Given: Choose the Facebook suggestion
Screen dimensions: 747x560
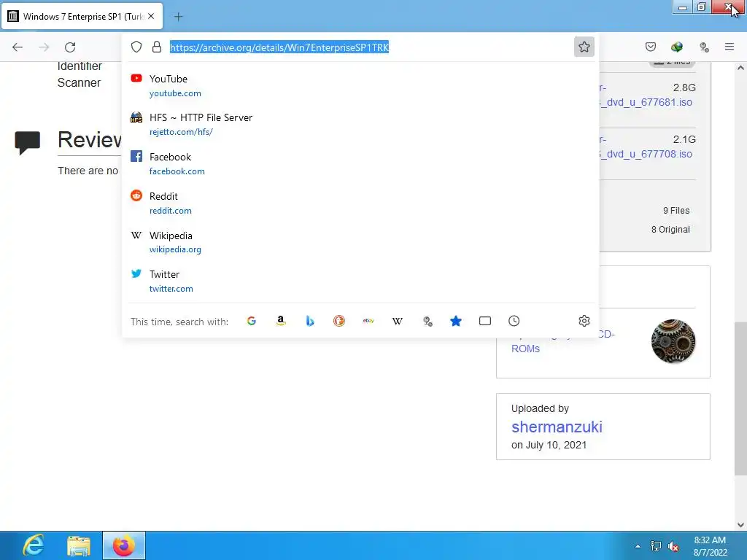Looking at the screenshot, I should pyautogui.click(x=360, y=163).
